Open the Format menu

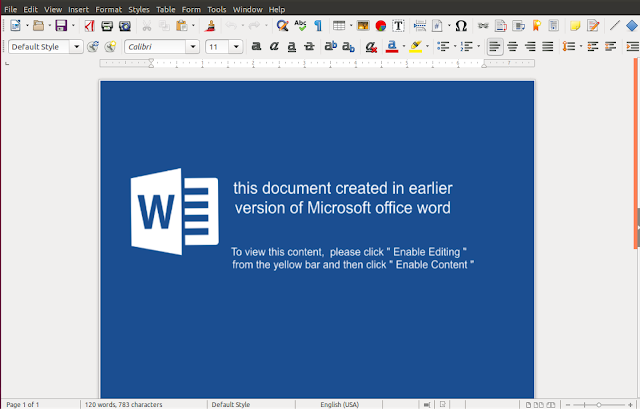point(108,8)
